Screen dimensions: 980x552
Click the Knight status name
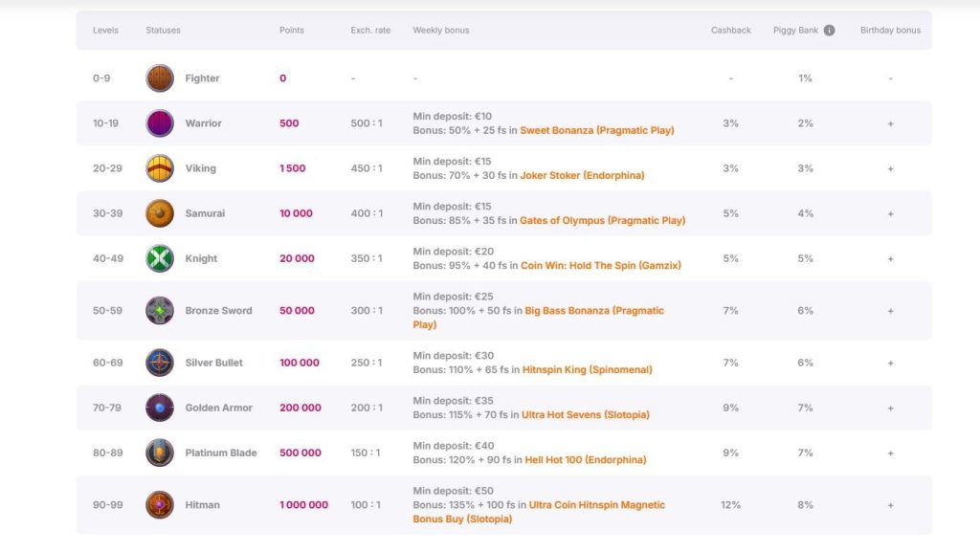pyautogui.click(x=201, y=258)
